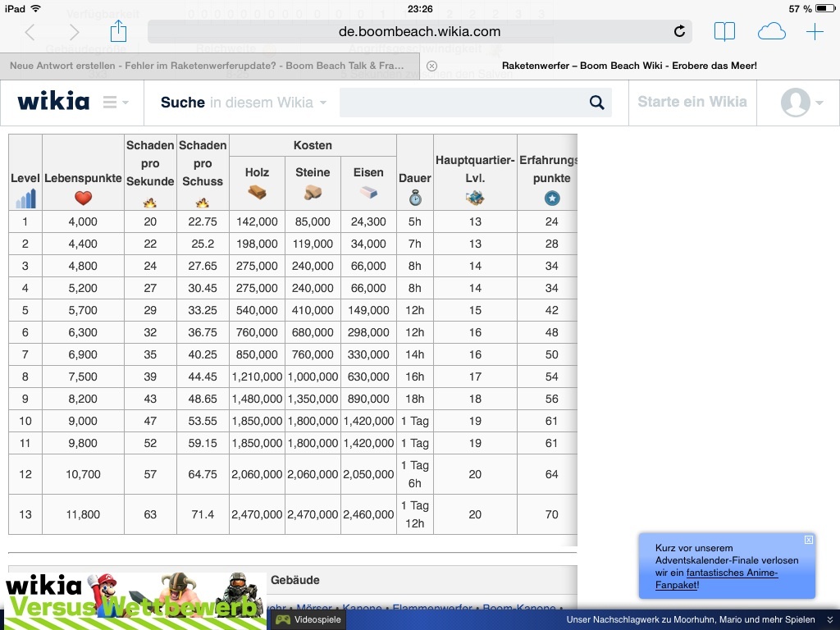Click the magnifier search button
The height and width of the screenshot is (630, 840).
[x=597, y=103]
